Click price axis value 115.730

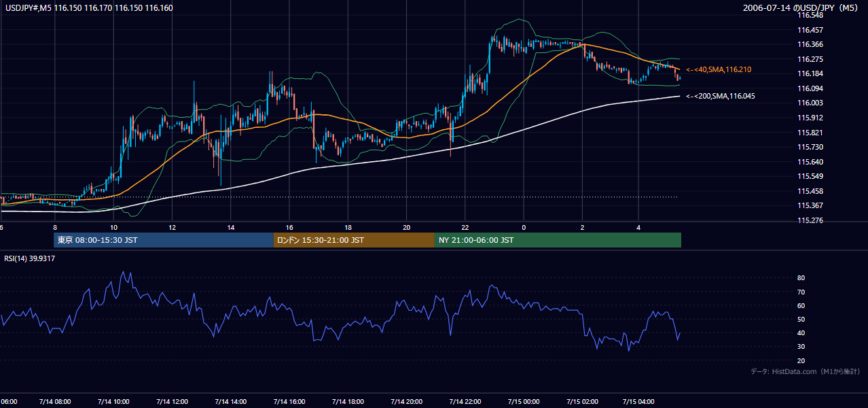coord(811,147)
